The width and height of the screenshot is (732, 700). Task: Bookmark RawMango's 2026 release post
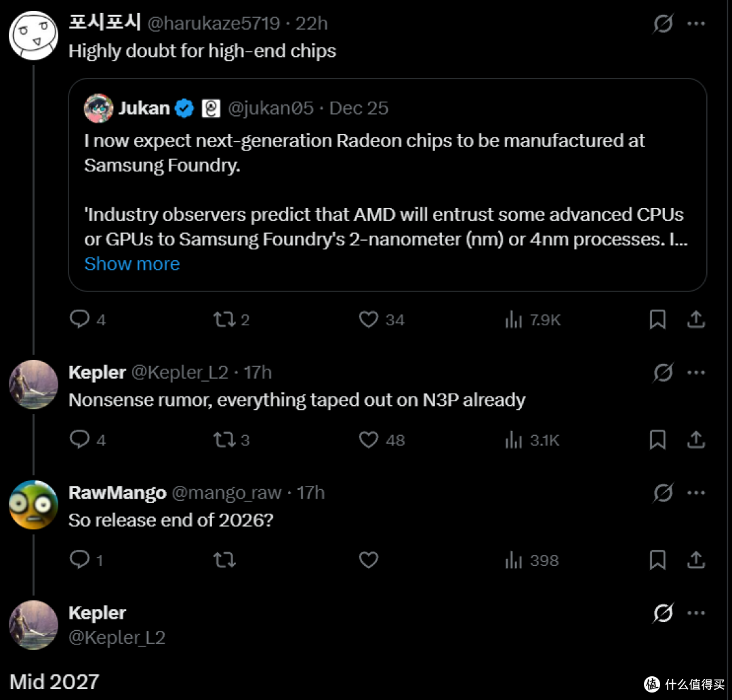coord(657,560)
